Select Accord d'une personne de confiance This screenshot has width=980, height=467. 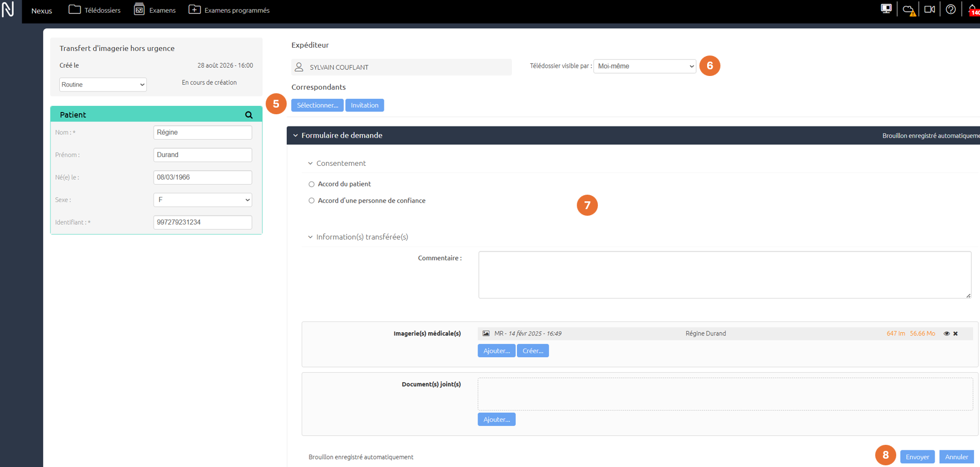[312, 201]
